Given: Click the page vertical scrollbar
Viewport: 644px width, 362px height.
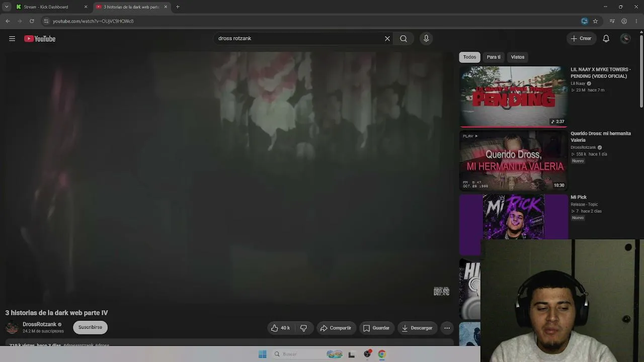Looking at the screenshot, I should (641, 70).
